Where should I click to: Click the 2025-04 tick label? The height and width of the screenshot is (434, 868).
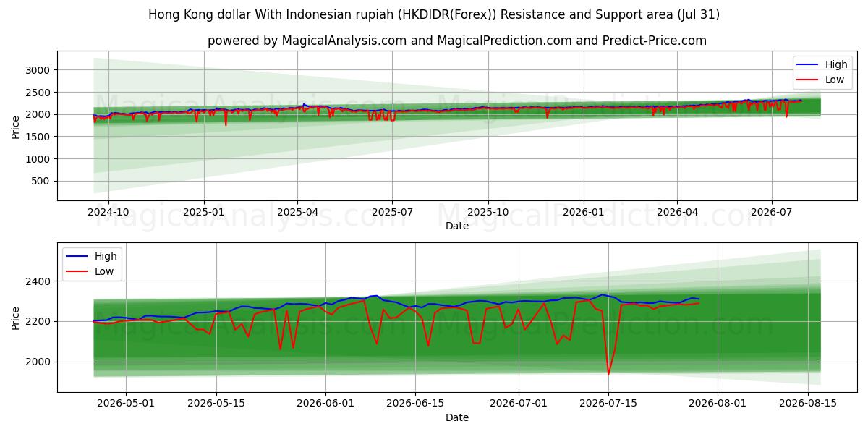[x=297, y=212]
